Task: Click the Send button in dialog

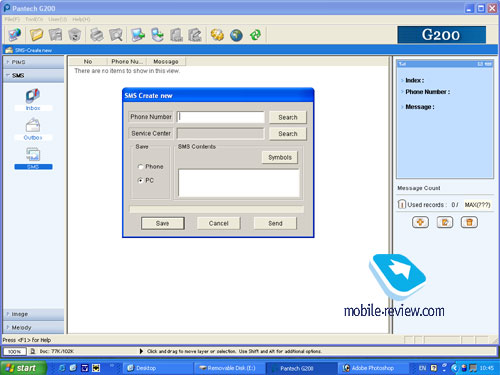Action: (275, 223)
